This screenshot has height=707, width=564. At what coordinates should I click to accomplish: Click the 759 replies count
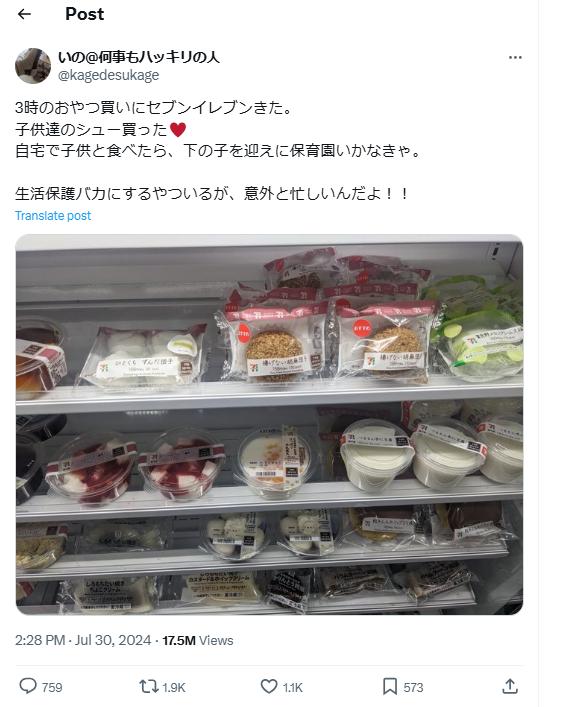(52, 688)
